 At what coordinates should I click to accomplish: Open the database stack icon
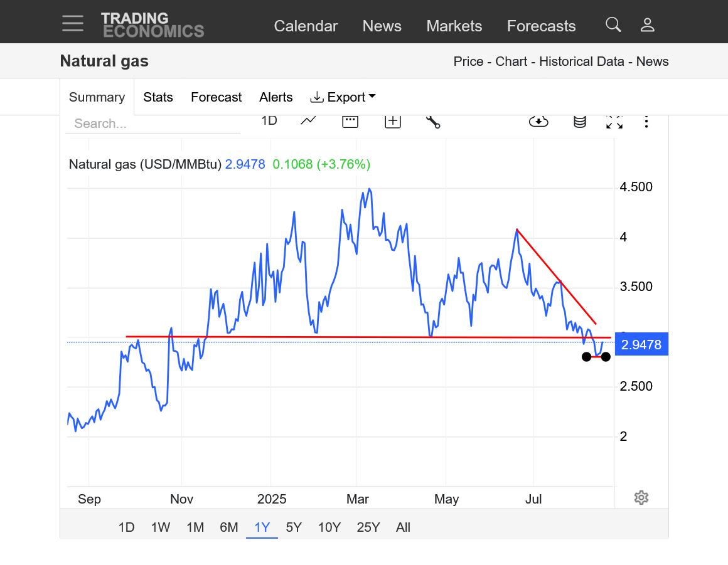tap(580, 122)
